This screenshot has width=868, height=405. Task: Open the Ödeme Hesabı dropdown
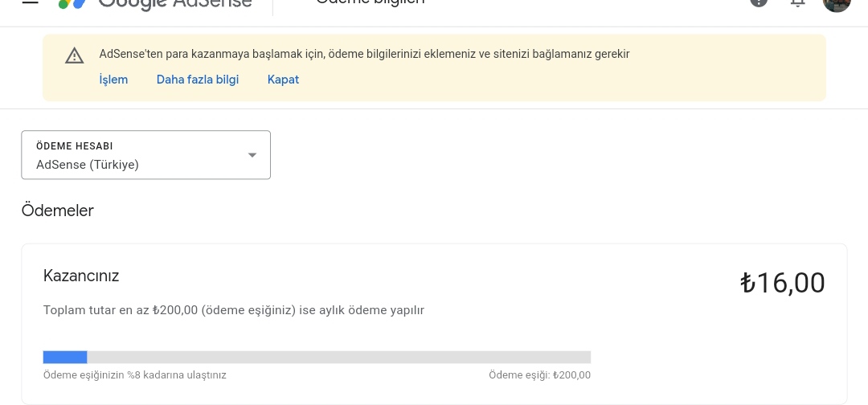[x=145, y=155]
